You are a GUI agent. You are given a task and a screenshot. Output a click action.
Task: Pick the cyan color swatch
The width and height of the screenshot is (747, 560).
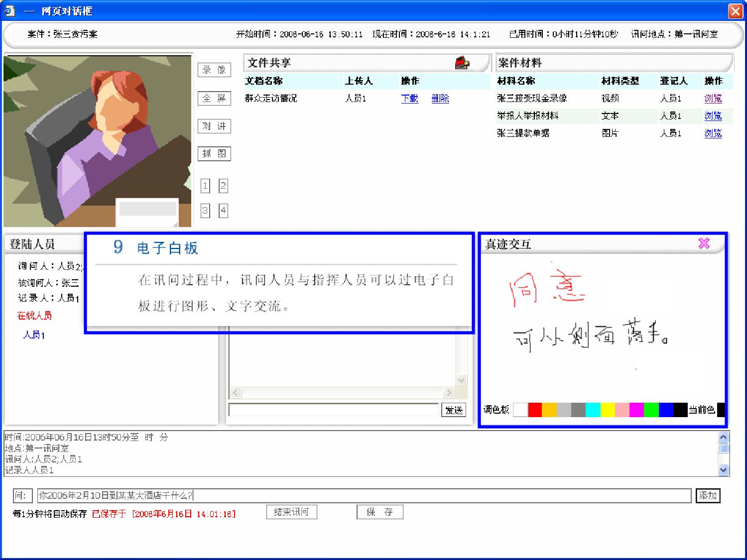coord(593,410)
